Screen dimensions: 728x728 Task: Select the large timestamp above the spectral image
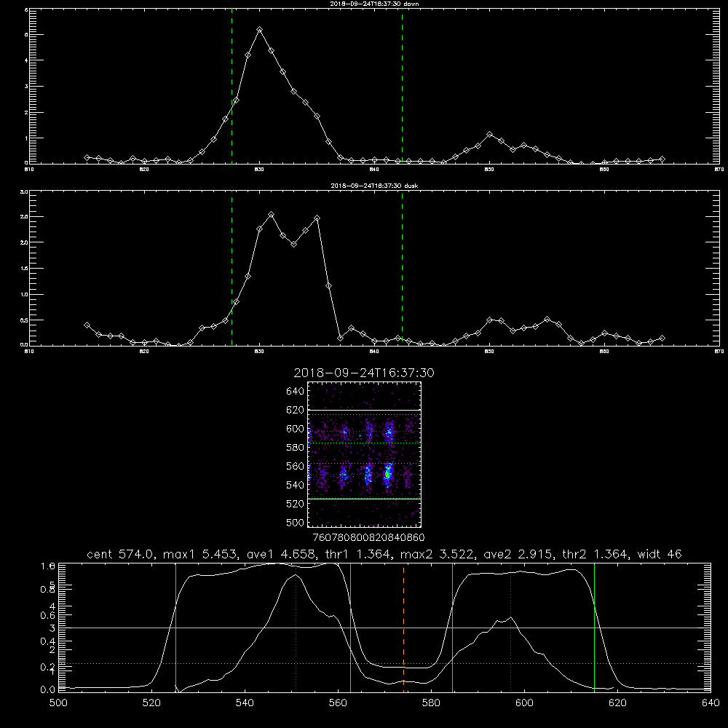[x=364, y=373]
